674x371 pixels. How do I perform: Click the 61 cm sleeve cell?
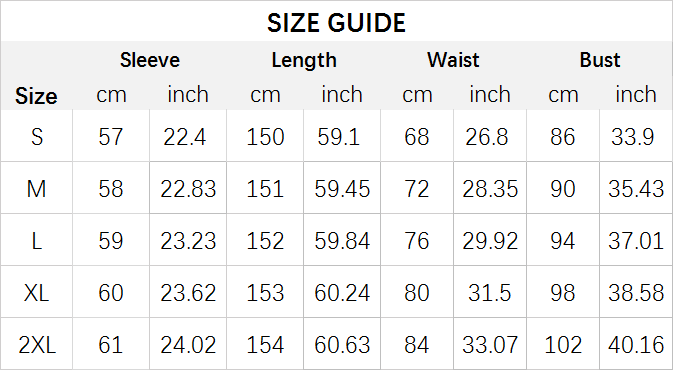click(x=111, y=345)
